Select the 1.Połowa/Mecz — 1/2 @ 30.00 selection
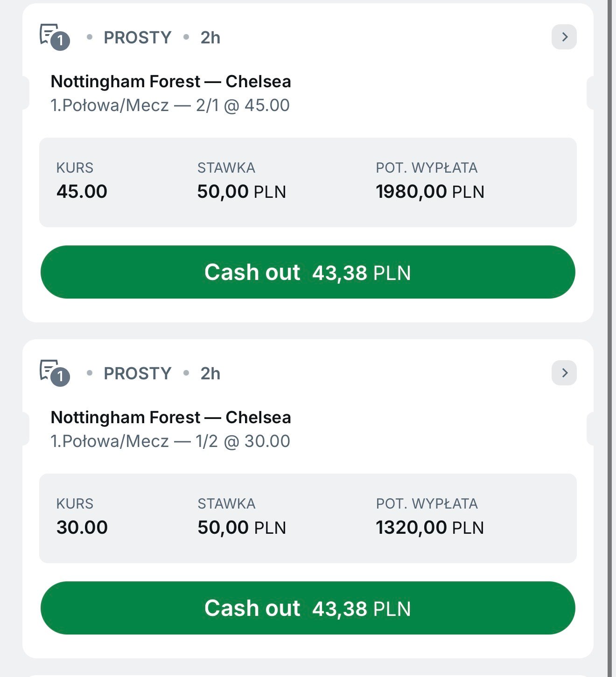This screenshot has width=616, height=677. [x=170, y=441]
